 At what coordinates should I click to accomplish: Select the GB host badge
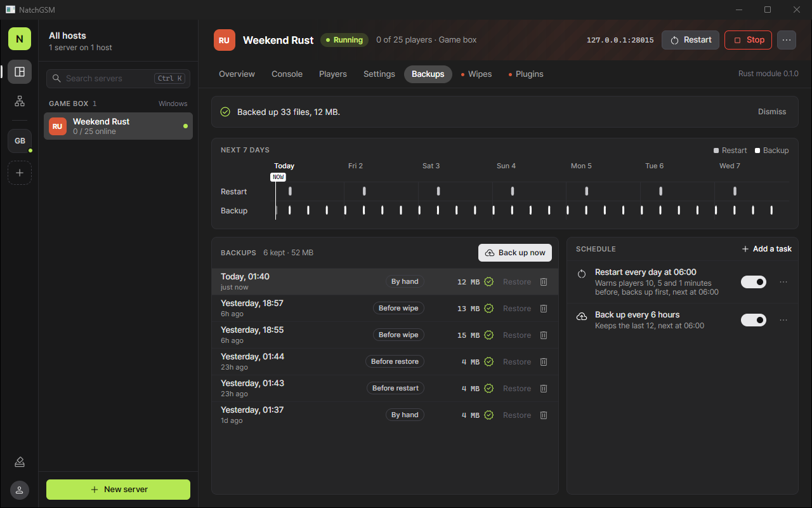(20, 141)
